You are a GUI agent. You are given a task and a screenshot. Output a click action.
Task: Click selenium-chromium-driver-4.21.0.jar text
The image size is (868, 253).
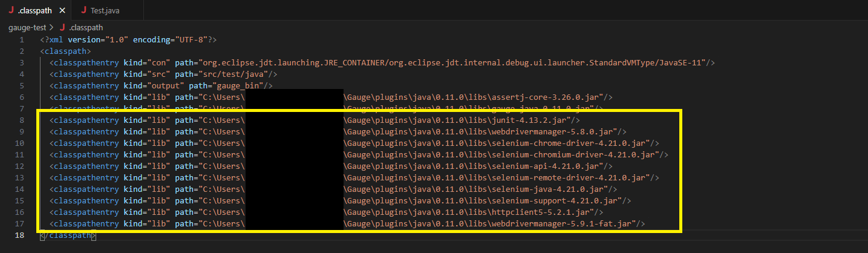575,155
